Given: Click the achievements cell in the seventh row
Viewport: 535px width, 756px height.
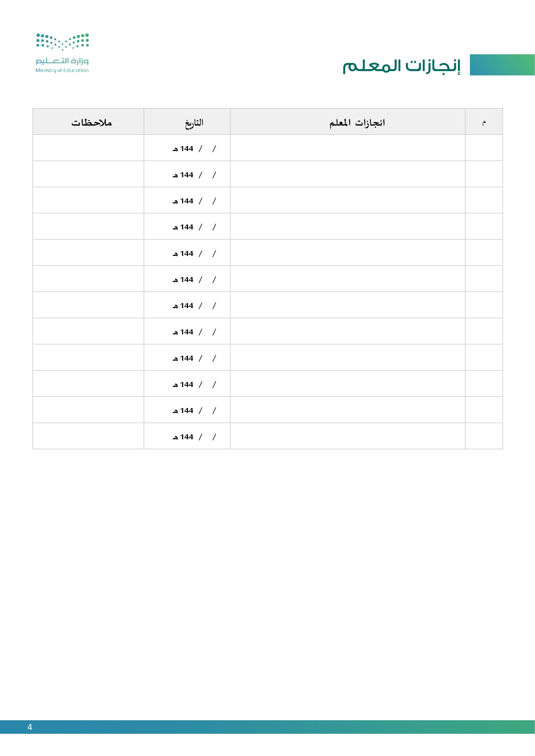Looking at the screenshot, I should 347,305.
